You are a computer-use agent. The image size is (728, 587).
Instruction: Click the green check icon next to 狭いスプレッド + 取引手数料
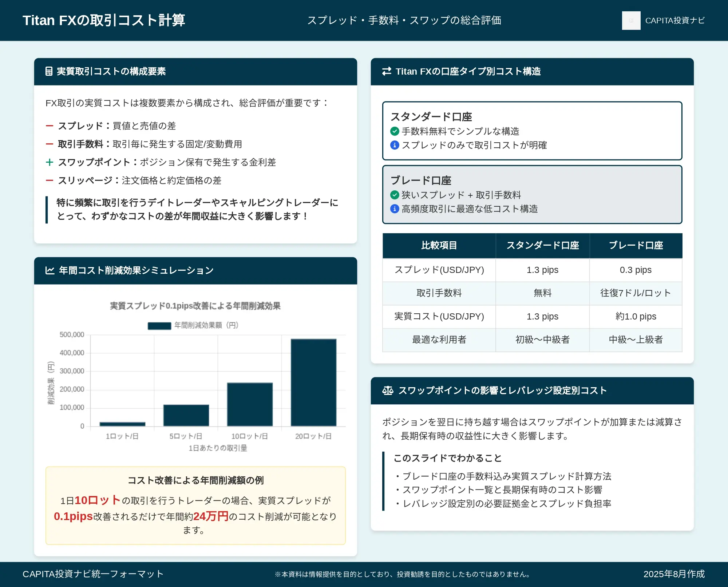pos(395,195)
